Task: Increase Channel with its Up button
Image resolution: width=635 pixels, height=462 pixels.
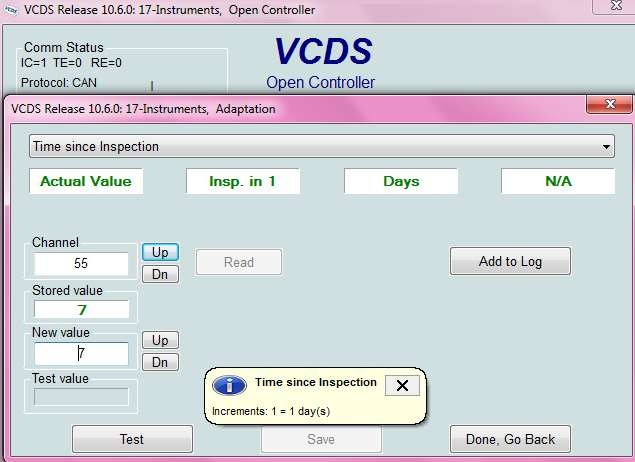Action: 160,252
